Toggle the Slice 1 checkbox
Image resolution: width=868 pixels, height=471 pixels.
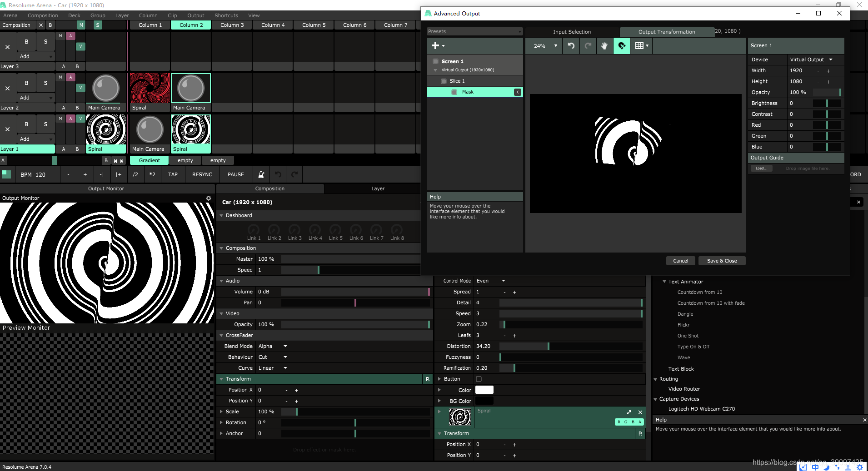[444, 81]
